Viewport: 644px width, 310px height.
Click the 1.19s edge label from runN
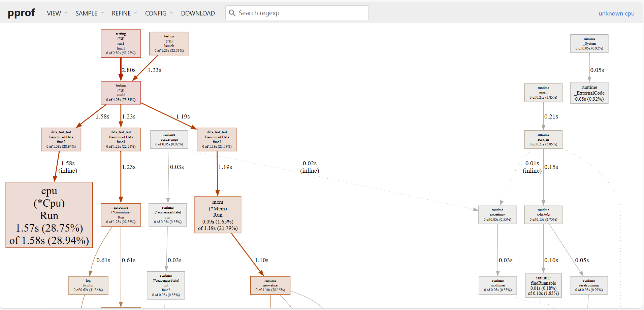click(x=183, y=116)
